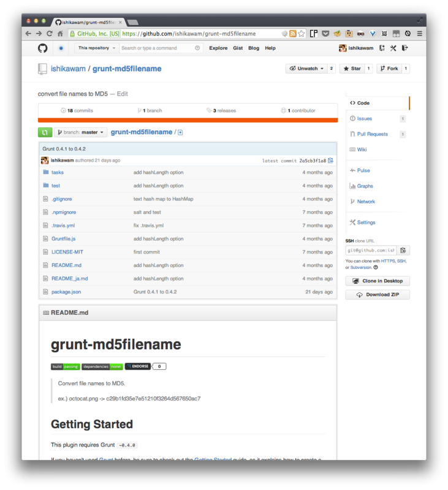Viewport: 448px width, 490px height.
Task: Click the Clone in Desktop button
Action: (378, 281)
